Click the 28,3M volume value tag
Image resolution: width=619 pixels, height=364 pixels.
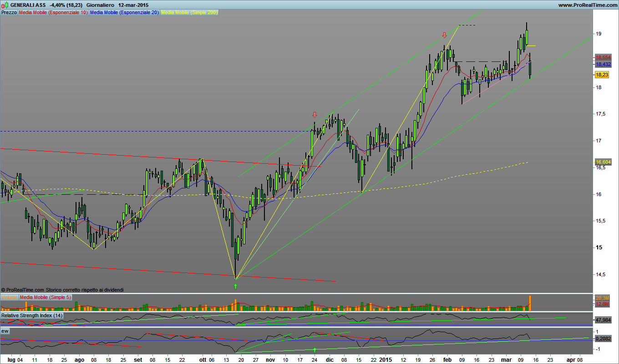(x=602, y=298)
